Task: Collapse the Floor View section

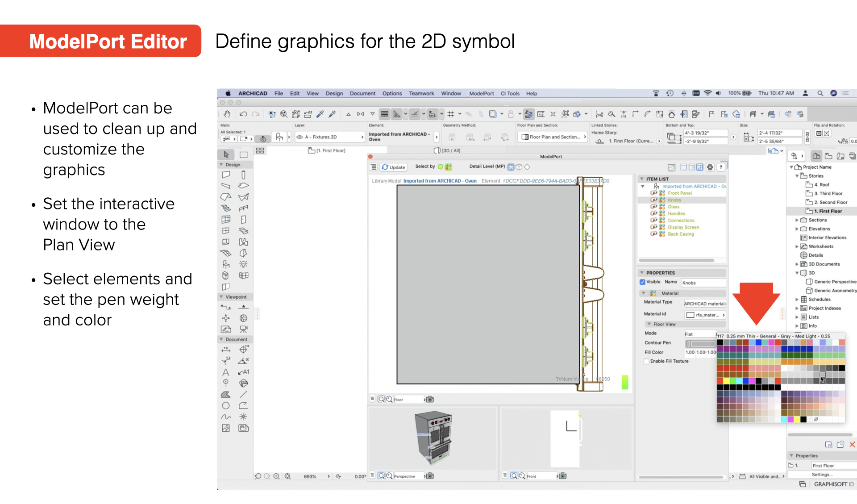Action: click(649, 324)
